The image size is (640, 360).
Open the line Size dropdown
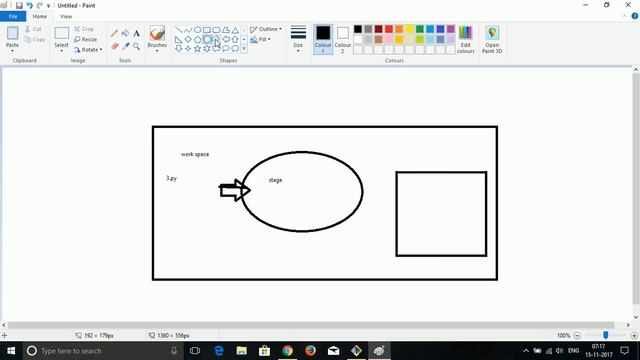(298, 39)
